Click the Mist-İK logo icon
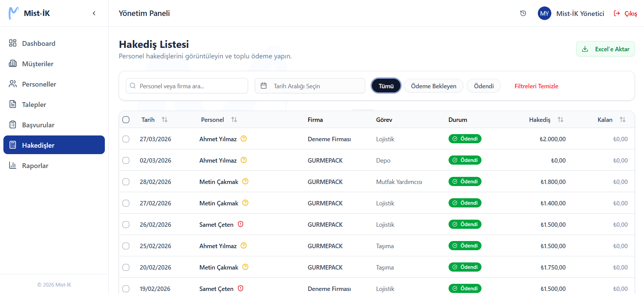Image resolution: width=644 pixels, height=294 pixels. point(13,13)
